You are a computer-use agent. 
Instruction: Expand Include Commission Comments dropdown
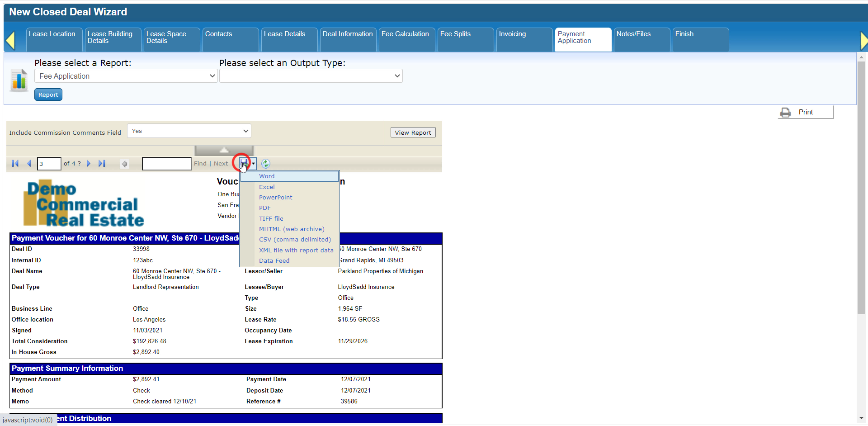pyautogui.click(x=189, y=131)
